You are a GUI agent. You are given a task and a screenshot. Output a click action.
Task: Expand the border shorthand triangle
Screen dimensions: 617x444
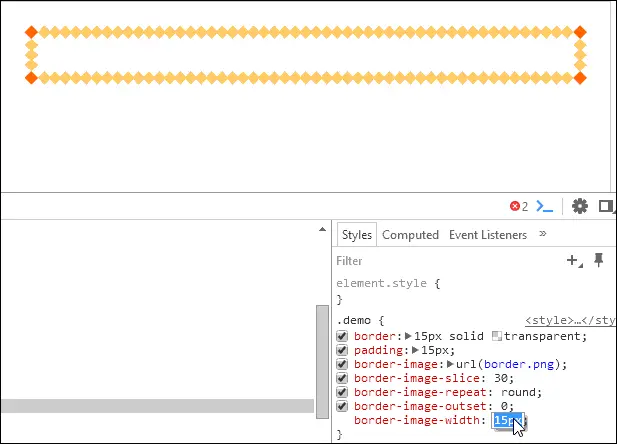click(x=408, y=336)
